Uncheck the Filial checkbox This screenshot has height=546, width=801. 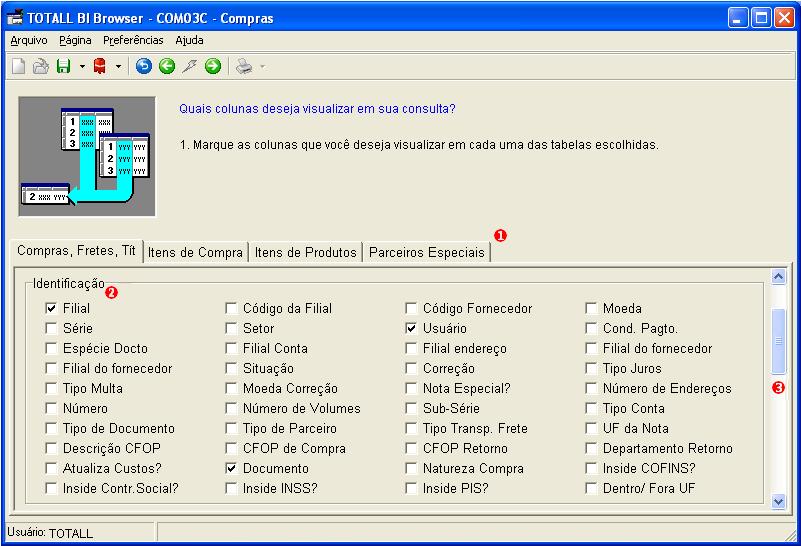[51, 308]
